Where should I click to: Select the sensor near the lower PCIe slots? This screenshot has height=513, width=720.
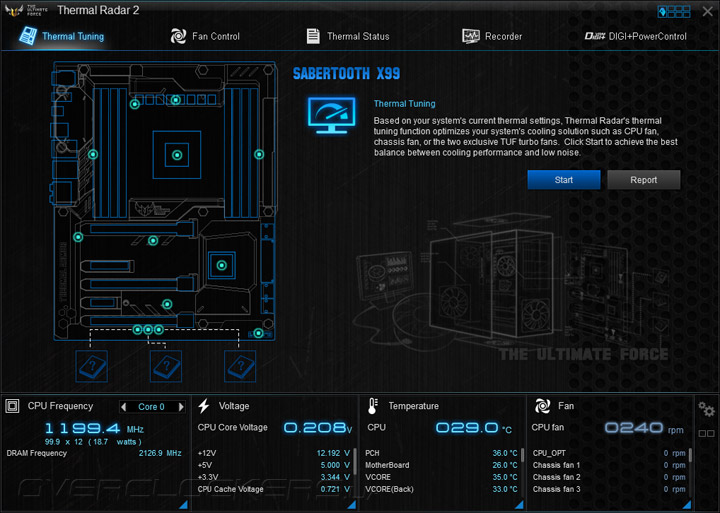tap(167, 304)
